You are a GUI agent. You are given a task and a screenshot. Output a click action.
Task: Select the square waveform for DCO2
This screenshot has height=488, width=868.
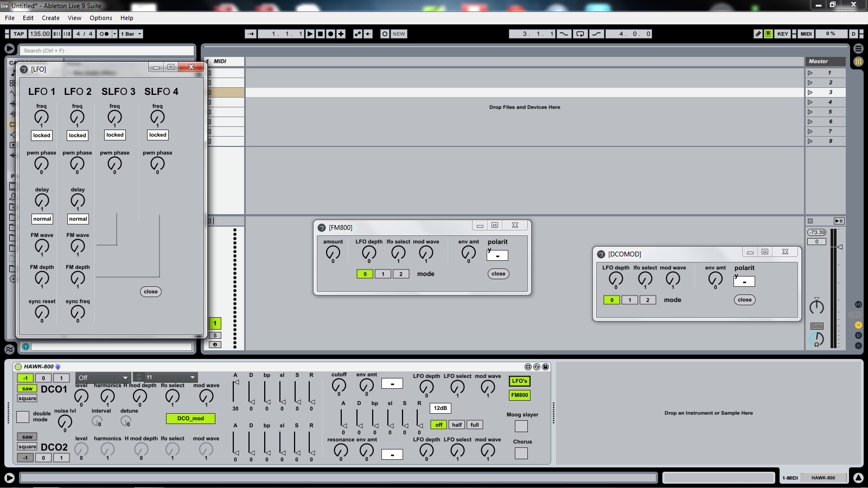(x=27, y=447)
